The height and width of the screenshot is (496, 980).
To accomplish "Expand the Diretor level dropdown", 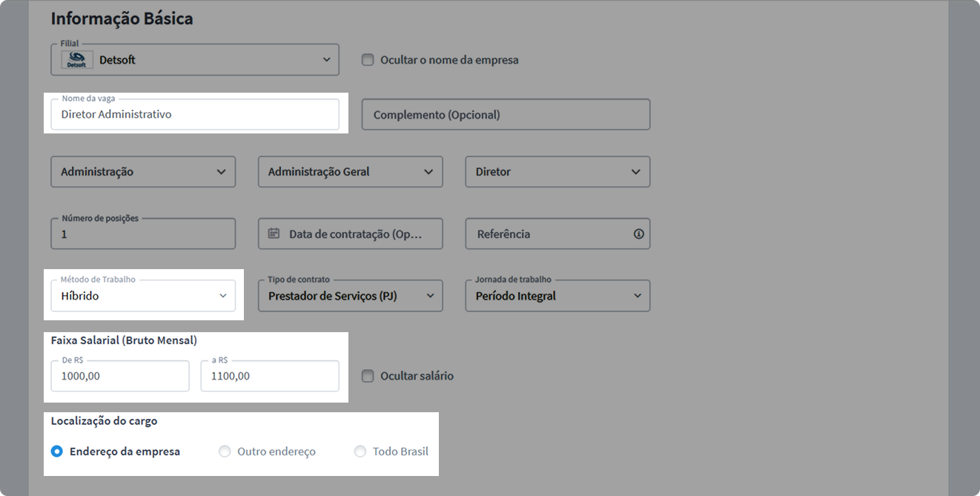I will pos(557,171).
